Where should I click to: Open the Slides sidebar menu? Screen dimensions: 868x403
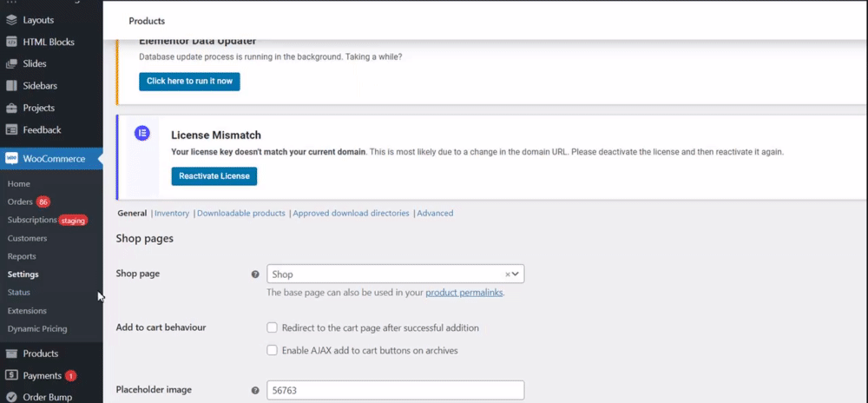click(35, 63)
